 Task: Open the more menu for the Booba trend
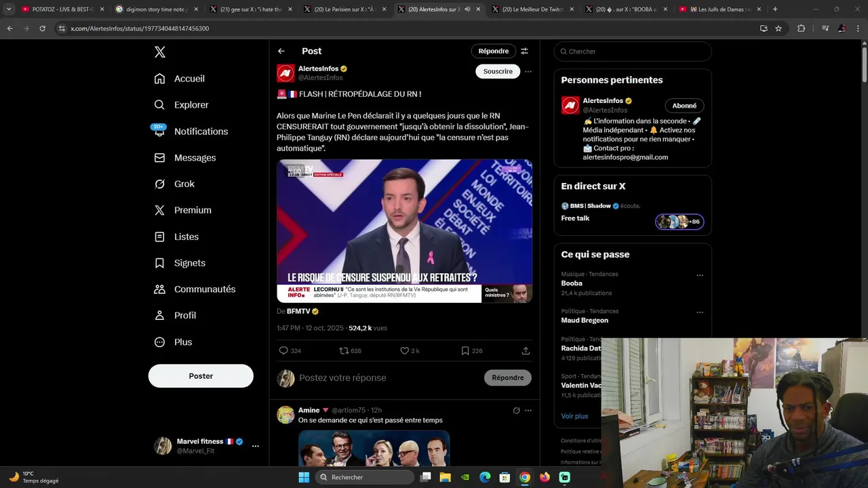700,276
